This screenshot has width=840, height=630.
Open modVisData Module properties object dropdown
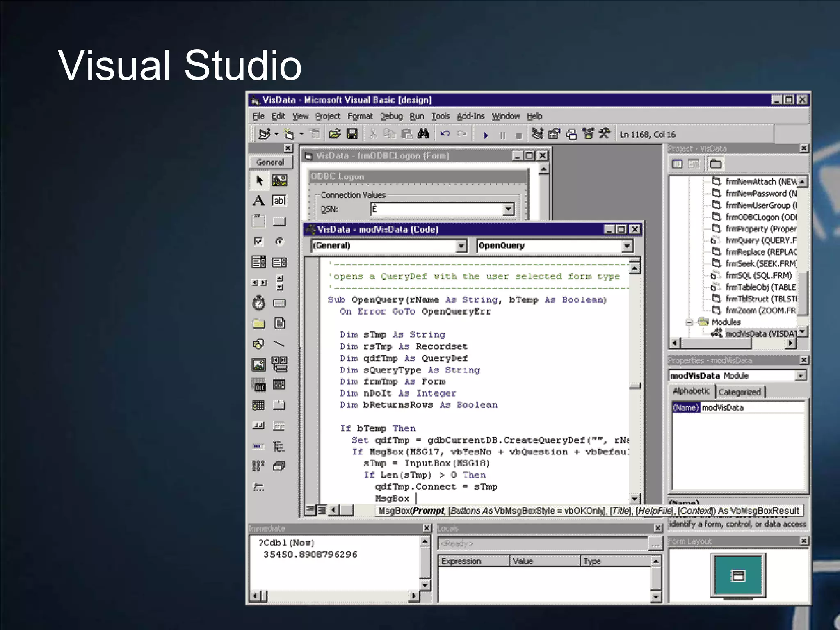click(x=800, y=375)
